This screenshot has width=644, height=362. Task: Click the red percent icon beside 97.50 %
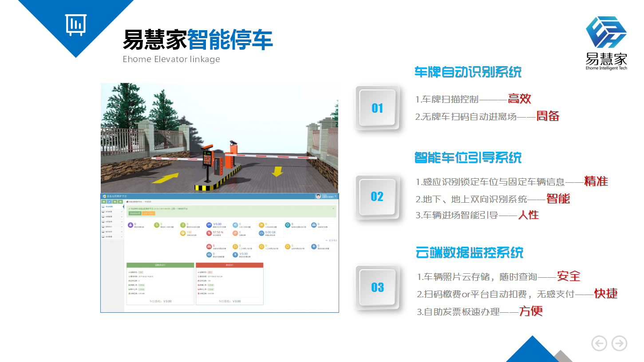click(209, 233)
